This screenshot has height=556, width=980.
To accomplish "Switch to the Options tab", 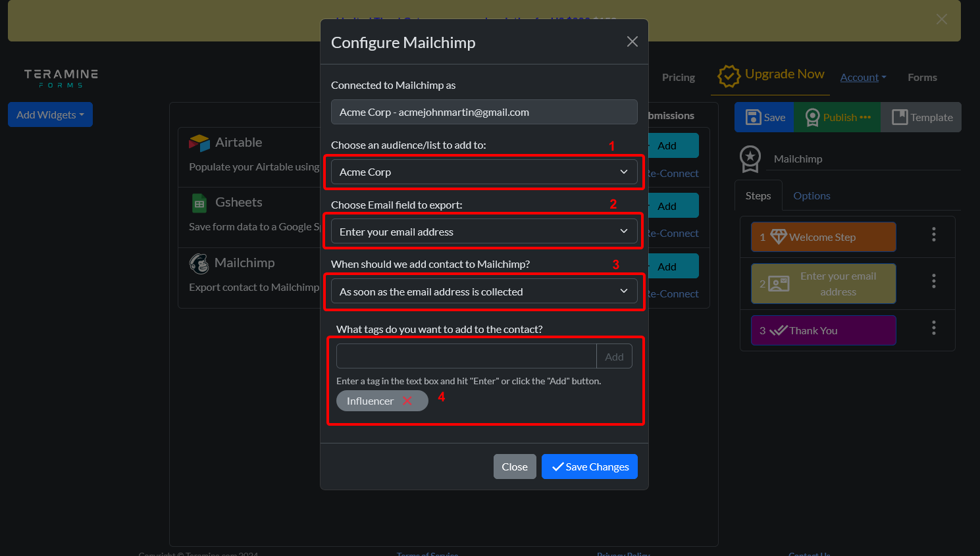I will point(812,195).
